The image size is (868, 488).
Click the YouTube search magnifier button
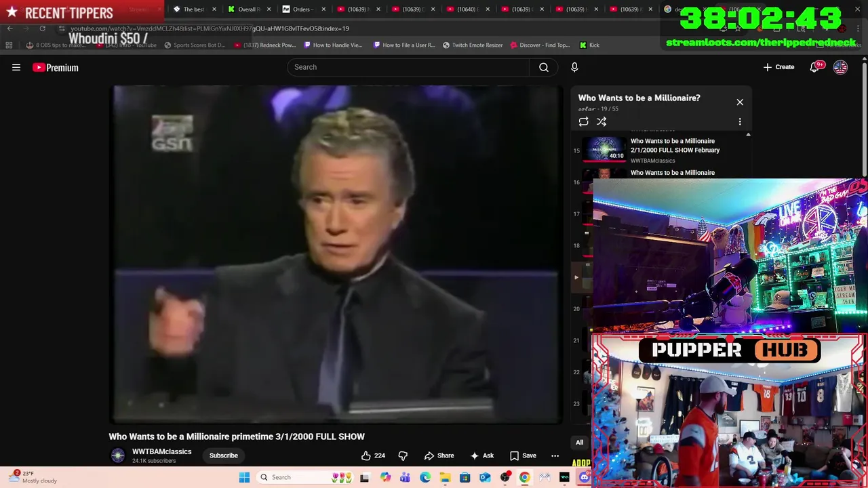(x=544, y=67)
